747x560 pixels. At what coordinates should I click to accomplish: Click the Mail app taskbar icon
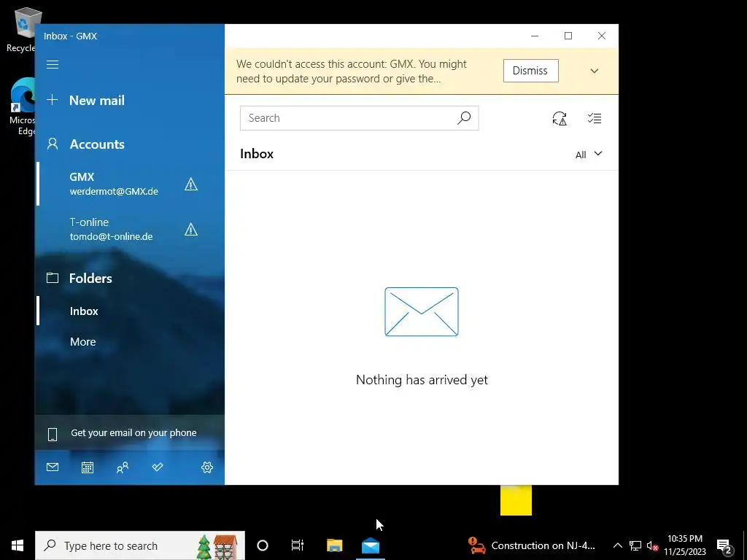click(x=370, y=545)
